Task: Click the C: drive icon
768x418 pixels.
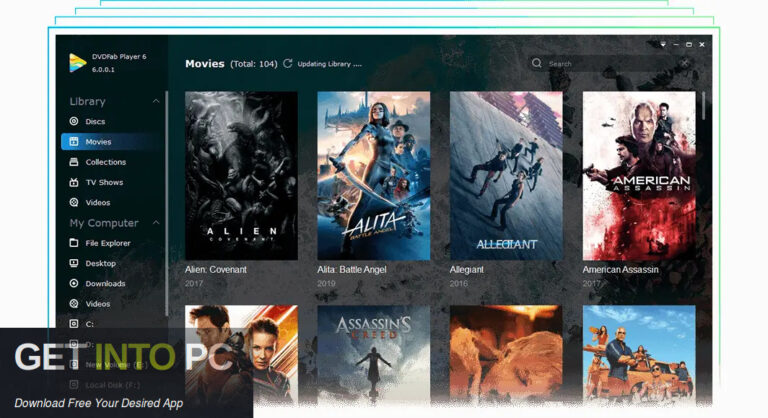Action: [x=74, y=324]
